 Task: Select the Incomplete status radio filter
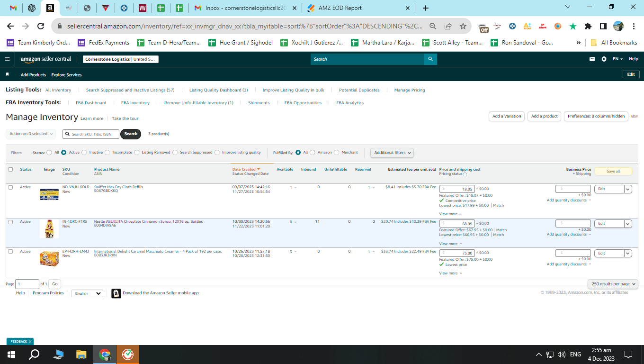point(107,153)
